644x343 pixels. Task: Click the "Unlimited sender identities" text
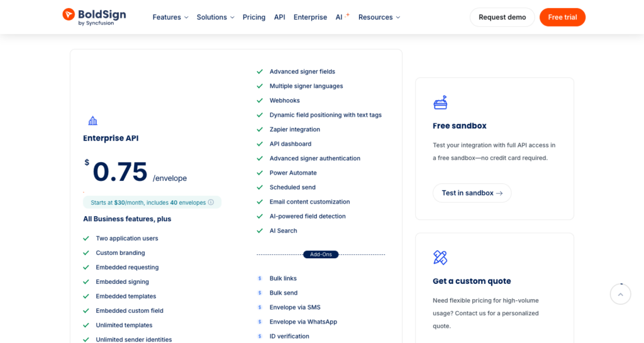[133, 339]
